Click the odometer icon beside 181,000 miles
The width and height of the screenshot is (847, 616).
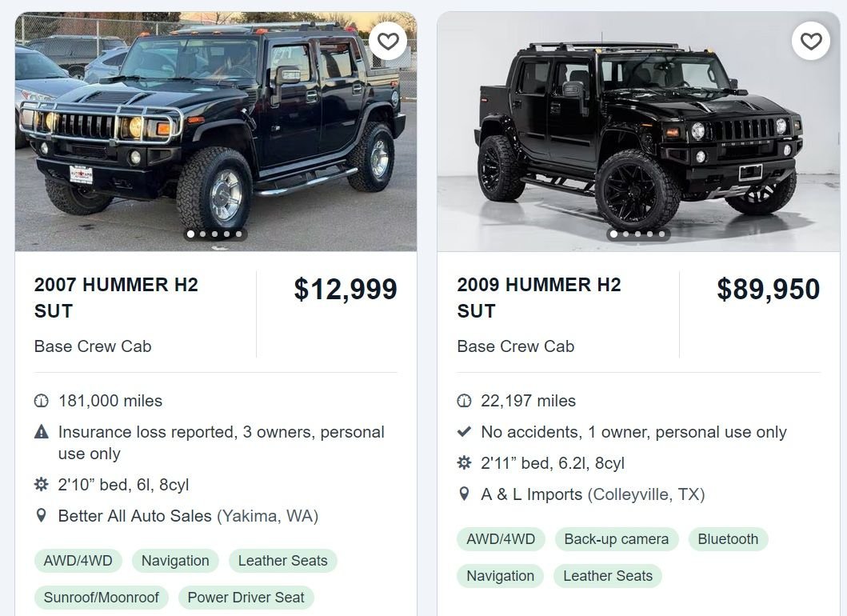point(42,401)
